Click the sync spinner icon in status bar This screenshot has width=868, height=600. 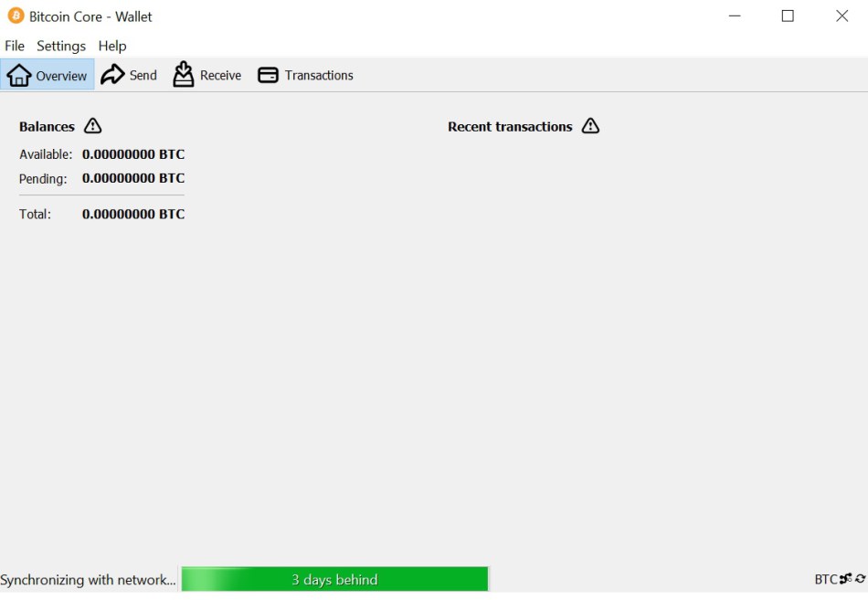pyautogui.click(x=861, y=579)
